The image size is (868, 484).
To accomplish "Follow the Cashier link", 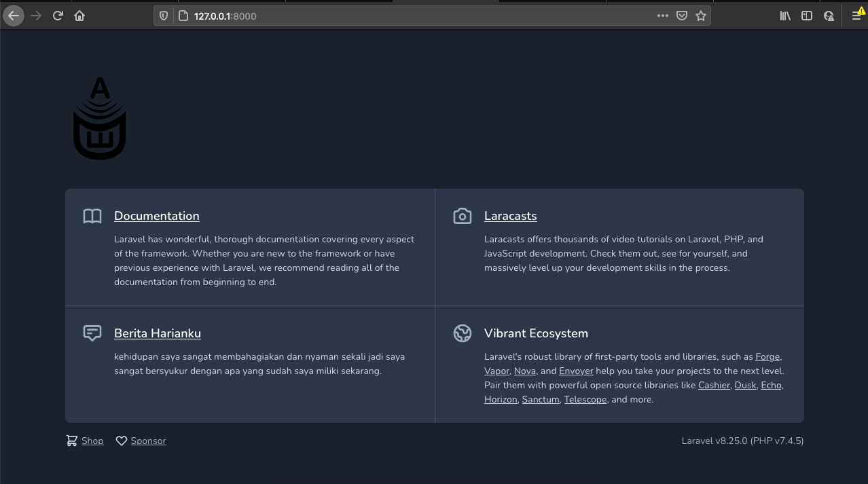I will (714, 385).
